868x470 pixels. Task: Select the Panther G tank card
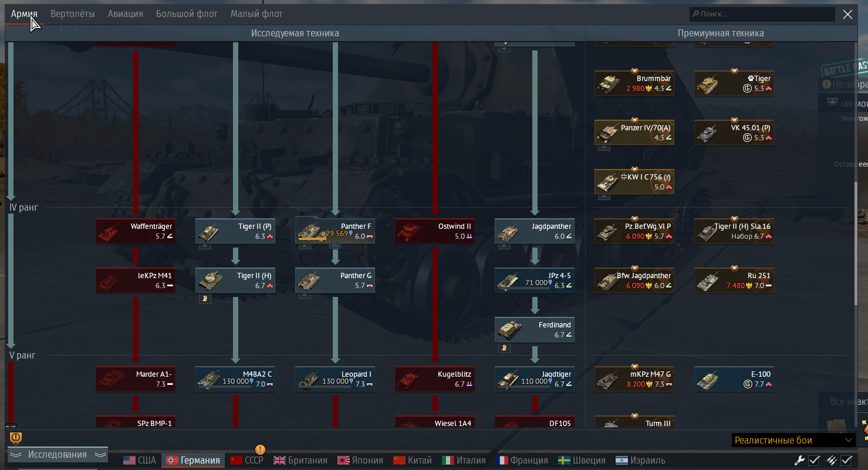point(335,280)
